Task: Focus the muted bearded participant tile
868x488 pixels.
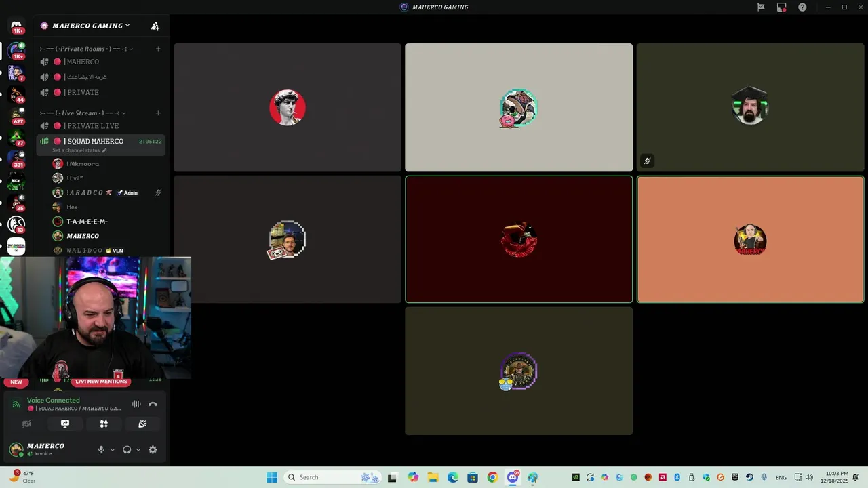Action: pos(750,108)
